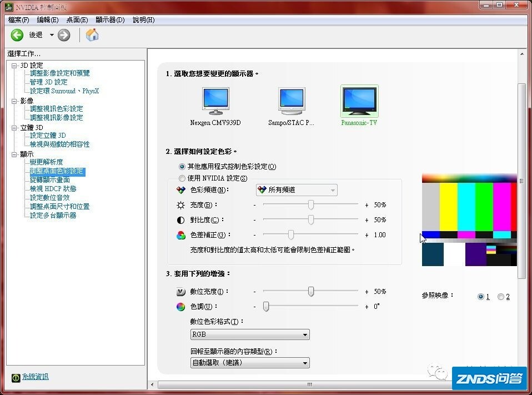Open 設定多台顯示器 task

pyautogui.click(x=53, y=216)
